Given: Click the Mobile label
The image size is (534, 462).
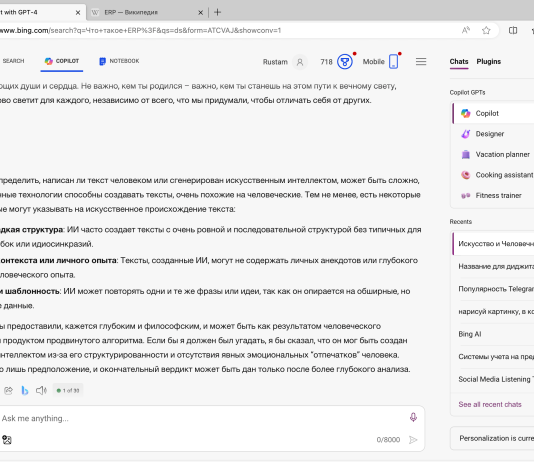Looking at the screenshot, I should point(374,62).
